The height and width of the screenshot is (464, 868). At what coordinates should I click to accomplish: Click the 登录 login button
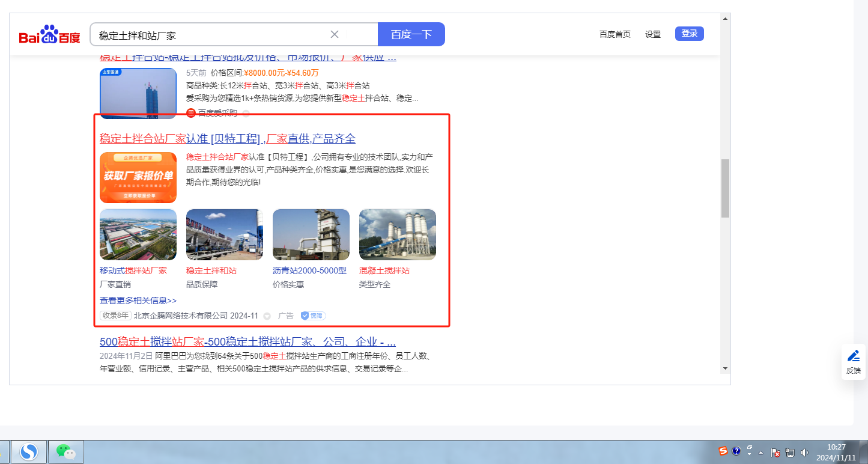[x=690, y=34]
